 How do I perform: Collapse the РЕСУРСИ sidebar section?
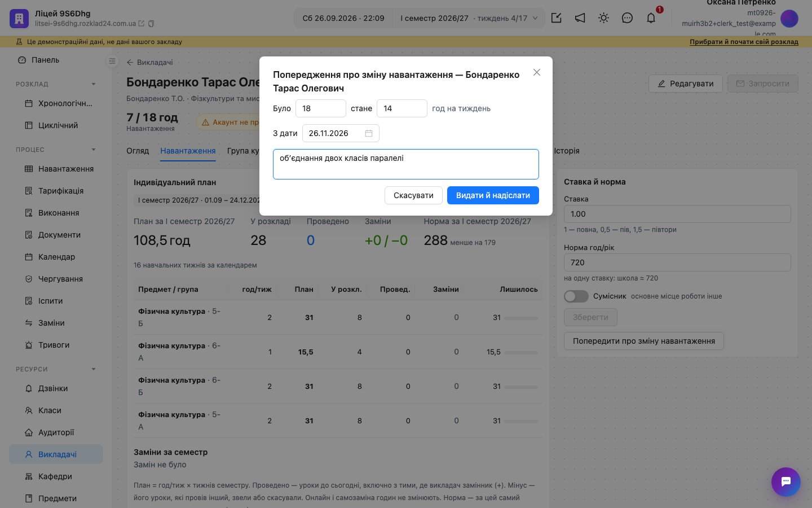coord(94,369)
